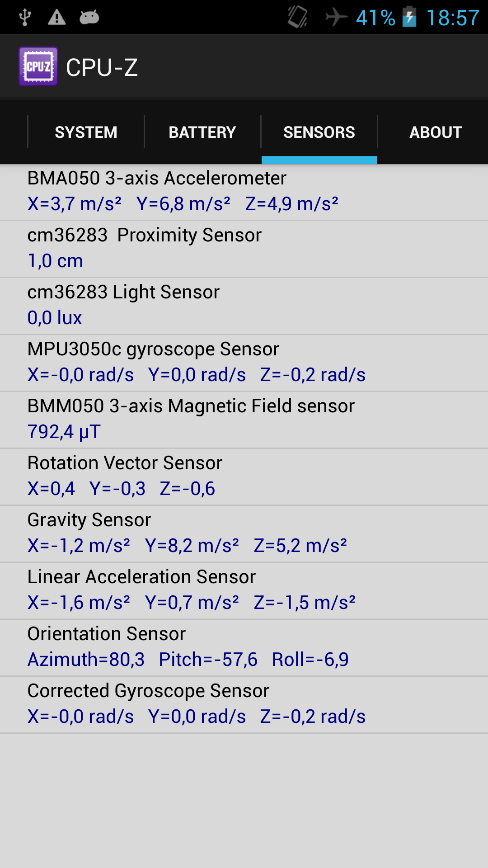Tap the MPU3050c gyroscope Sensor entry
The width and height of the screenshot is (488, 868).
point(244,363)
